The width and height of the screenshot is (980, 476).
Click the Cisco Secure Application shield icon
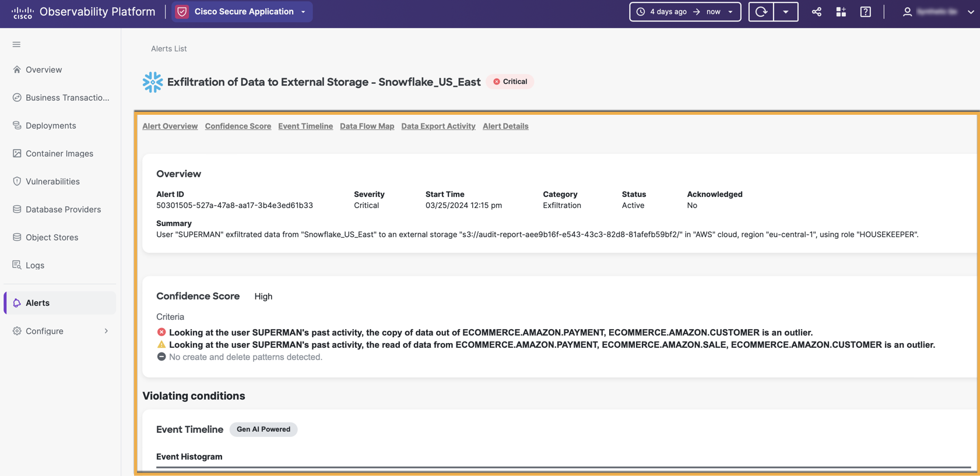pyautogui.click(x=182, y=12)
